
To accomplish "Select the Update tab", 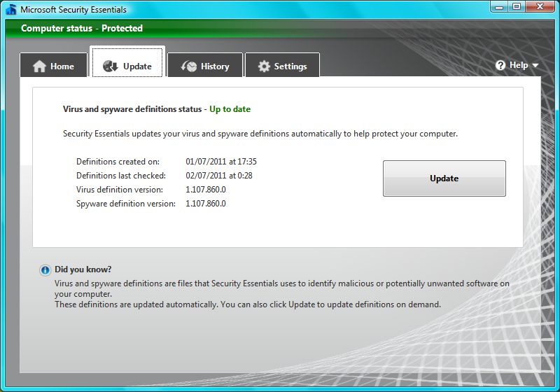I will (x=127, y=62).
